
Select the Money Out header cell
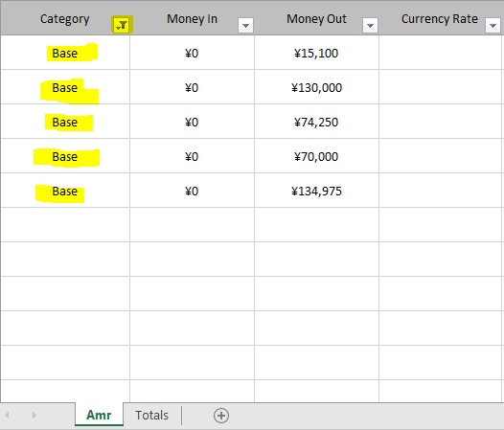pyautogui.click(x=316, y=18)
